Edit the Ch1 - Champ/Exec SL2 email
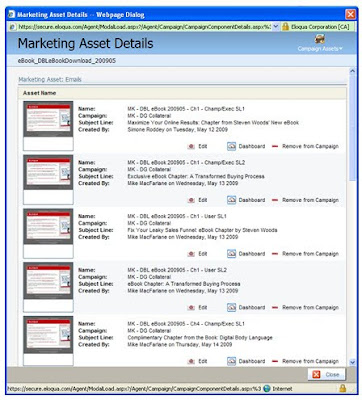The height and width of the screenshot is (400, 362). [x=203, y=200]
